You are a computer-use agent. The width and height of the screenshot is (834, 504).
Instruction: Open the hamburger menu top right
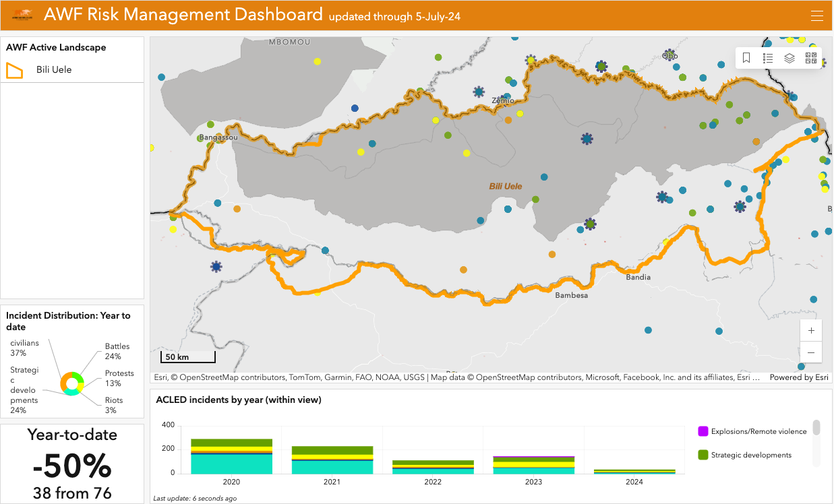tap(817, 15)
